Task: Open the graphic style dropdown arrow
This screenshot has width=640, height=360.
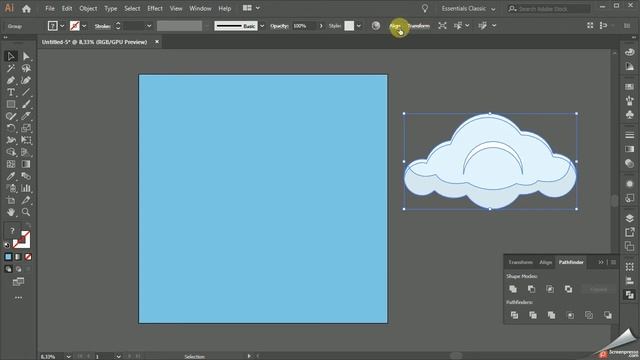Action: (359, 26)
